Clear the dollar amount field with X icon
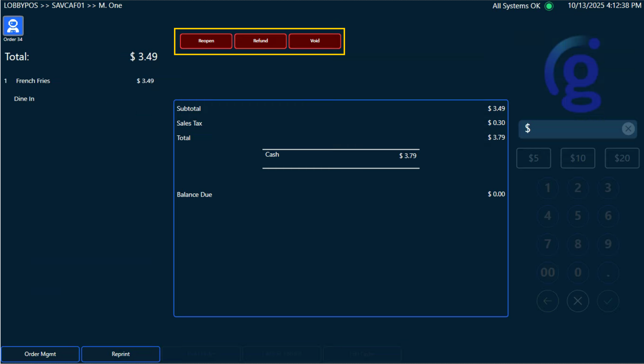644x364 pixels. tap(628, 129)
